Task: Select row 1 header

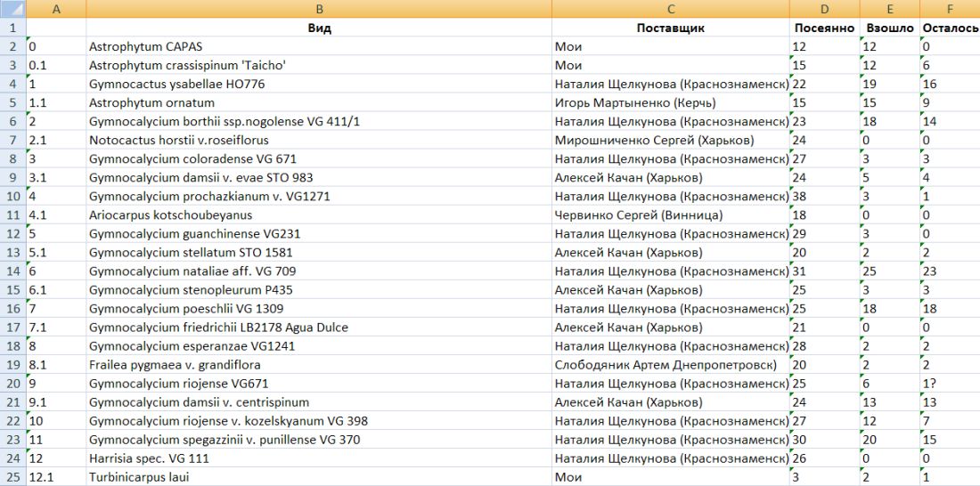Action: coord(12,28)
